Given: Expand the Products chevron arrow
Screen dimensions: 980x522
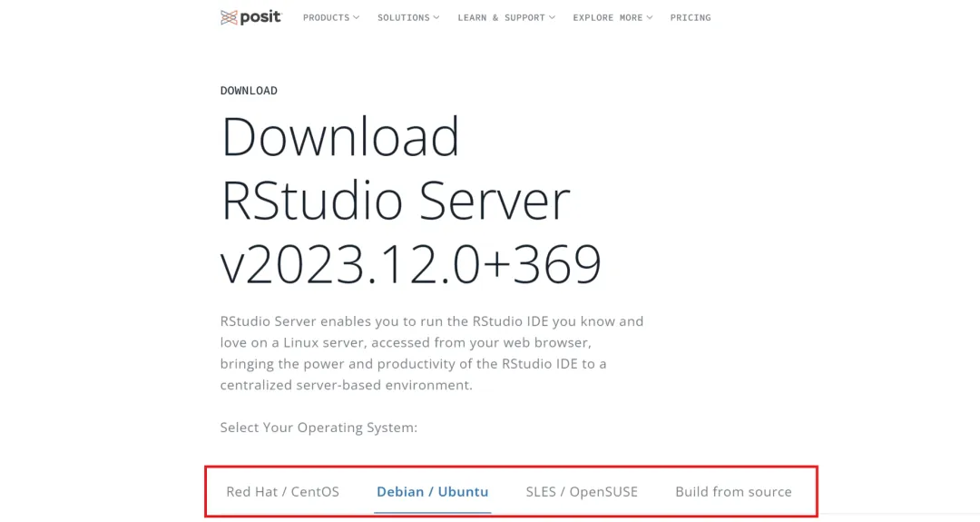Looking at the screenshot, I should coord(357,17).
